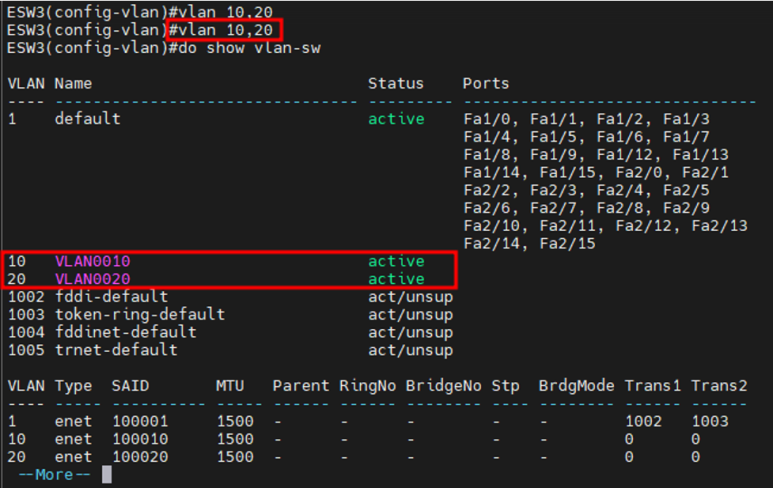Click the Trans1 column header
Screen dimensions: 773x488
point(653,385)
